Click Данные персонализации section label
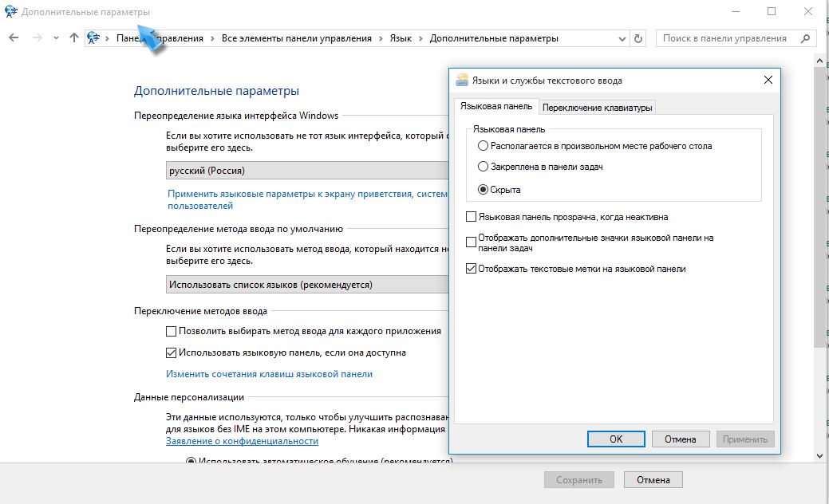 (x=189, y=397)
